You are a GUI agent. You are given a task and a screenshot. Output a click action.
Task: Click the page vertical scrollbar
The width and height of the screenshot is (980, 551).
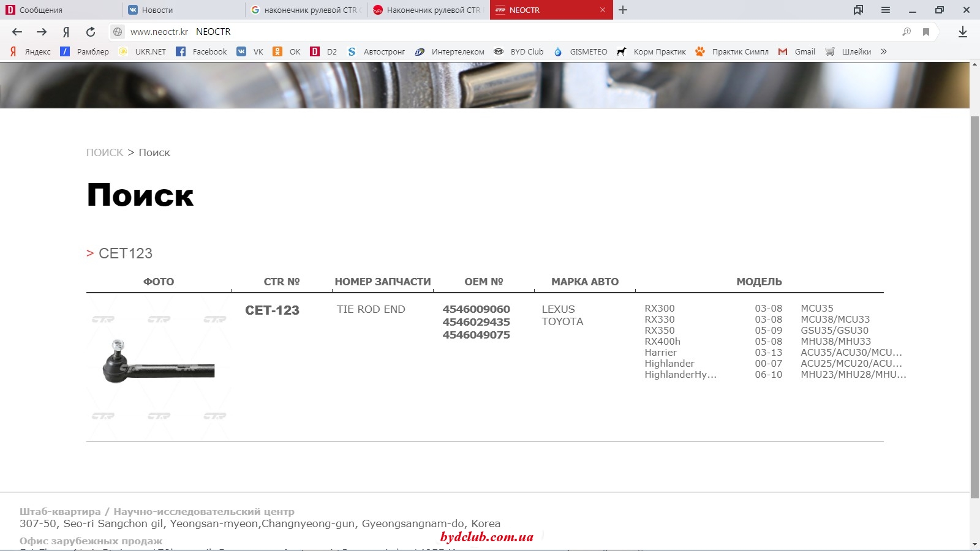click(974, 306)
